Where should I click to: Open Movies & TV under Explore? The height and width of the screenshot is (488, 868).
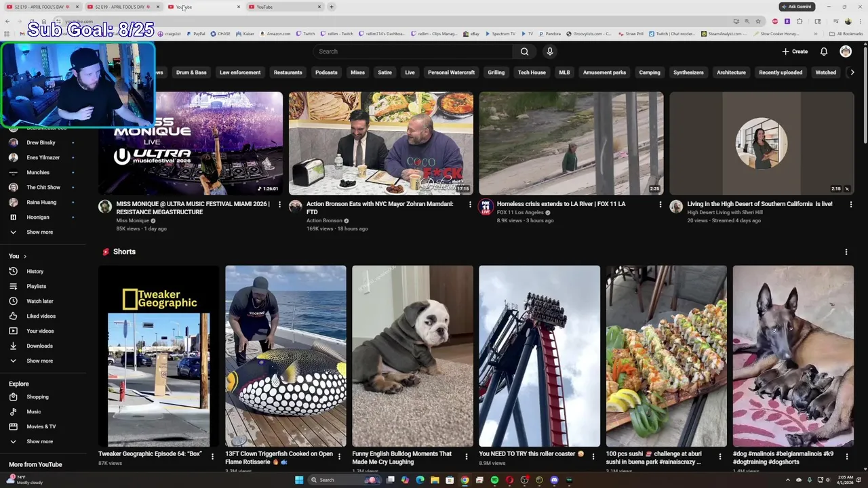point(41,426)
